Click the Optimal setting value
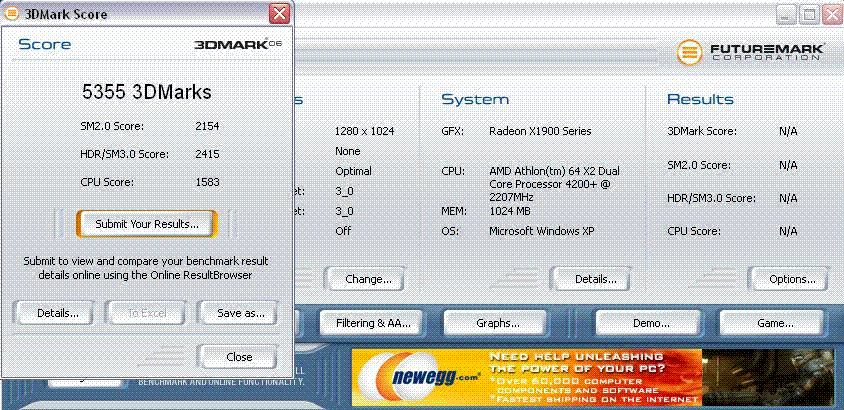The image size is (844, 410). pyautogui.click(x=353, y=171)
